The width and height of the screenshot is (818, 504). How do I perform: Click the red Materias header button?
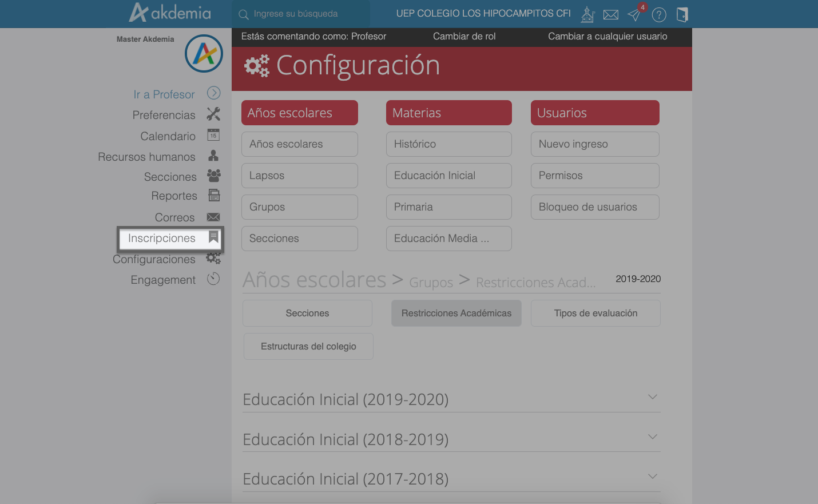(x=449, y=113)
